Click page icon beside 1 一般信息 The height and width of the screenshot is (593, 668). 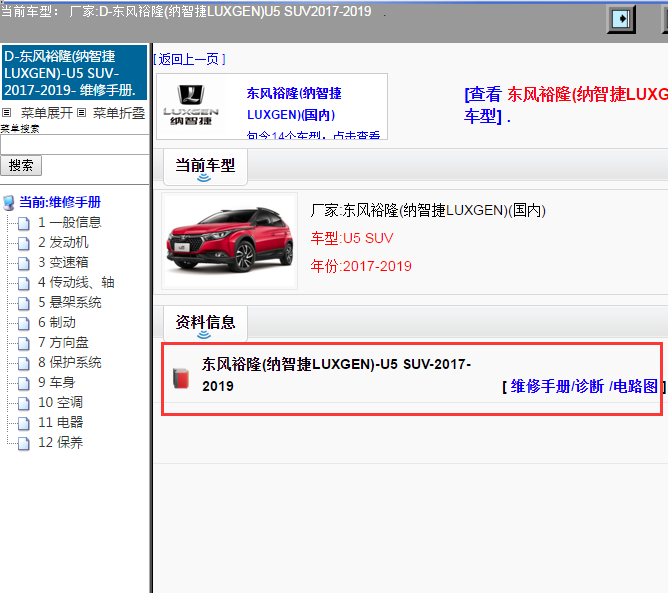tap(24, 223)
